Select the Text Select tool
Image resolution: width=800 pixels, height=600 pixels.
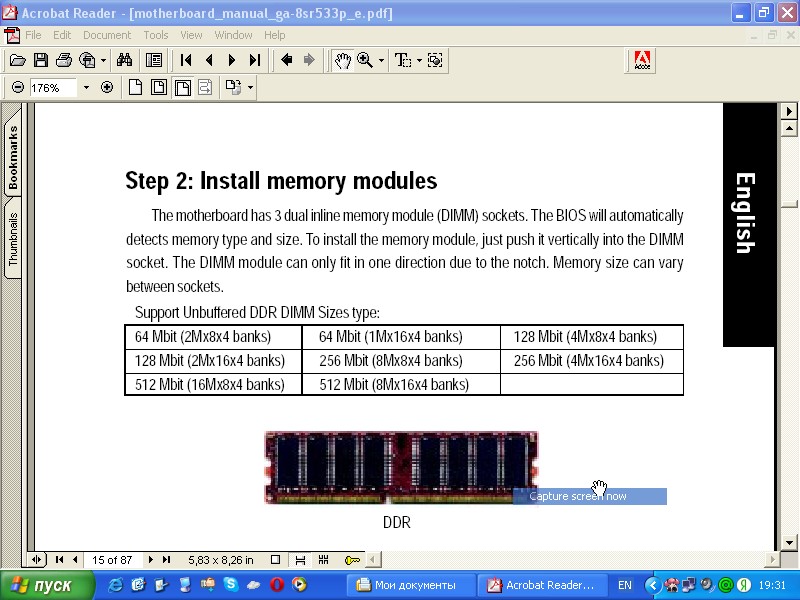(x=403, y=60)
